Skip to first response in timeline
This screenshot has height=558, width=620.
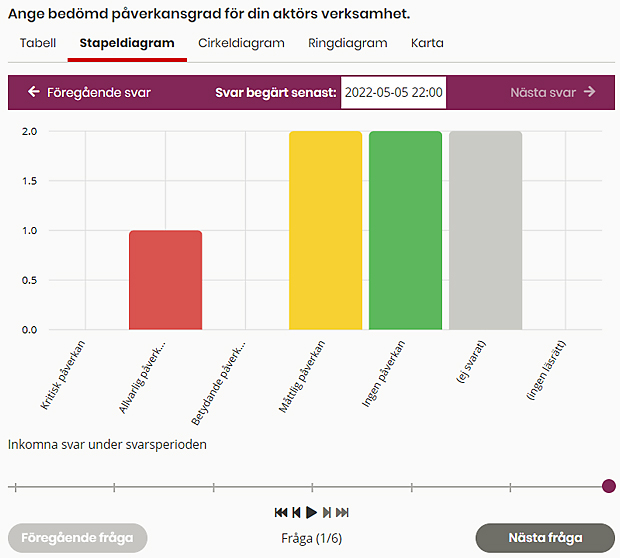point(281,512)
